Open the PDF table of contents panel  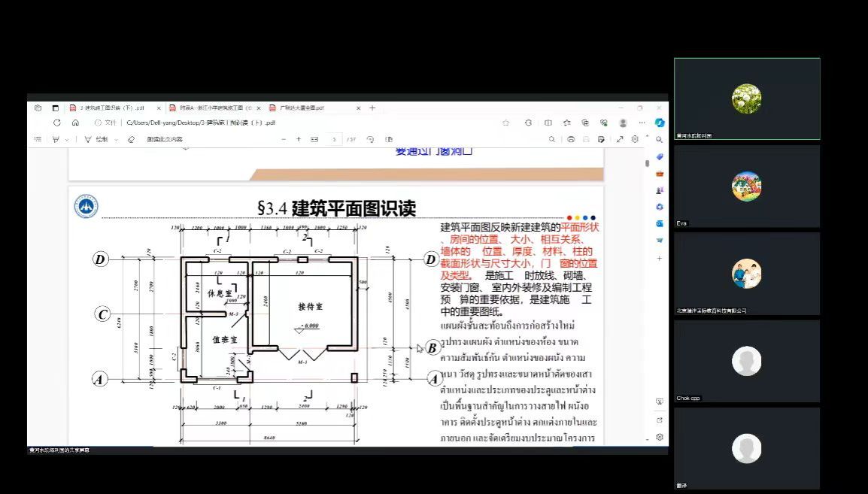click(38, 139)
